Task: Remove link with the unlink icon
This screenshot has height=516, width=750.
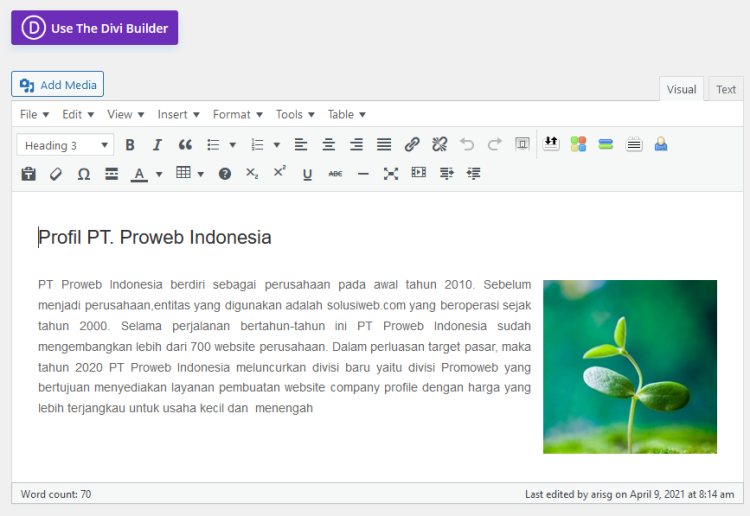Action: (x=440, y=144)
